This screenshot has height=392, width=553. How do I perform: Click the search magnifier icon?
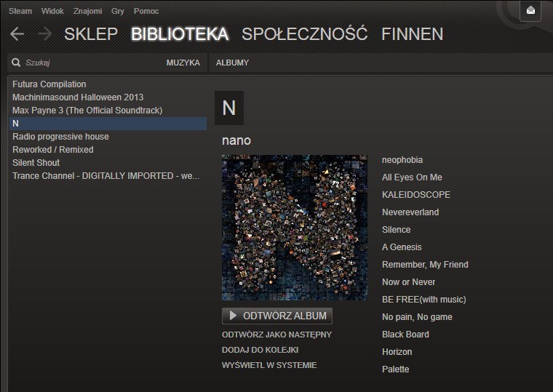[x=16, y=63]
